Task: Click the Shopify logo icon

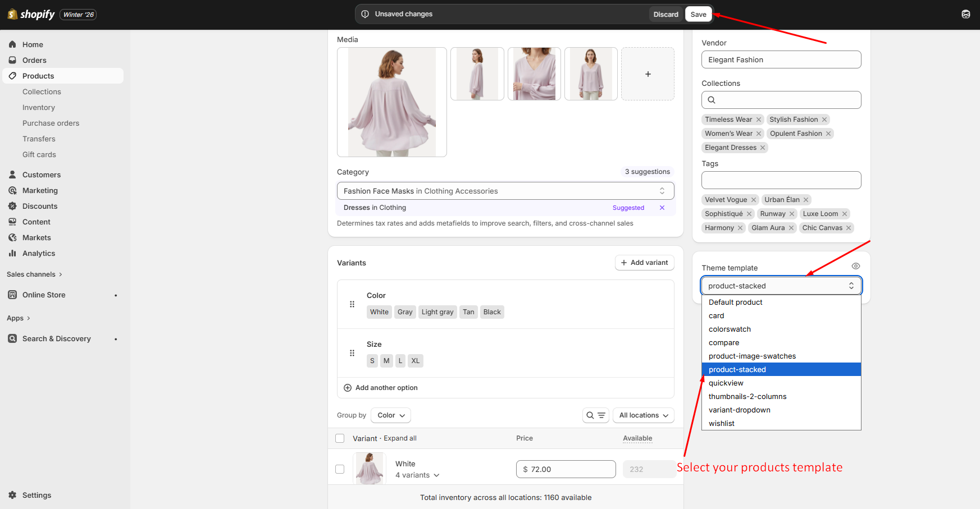Action: (12, 14)
